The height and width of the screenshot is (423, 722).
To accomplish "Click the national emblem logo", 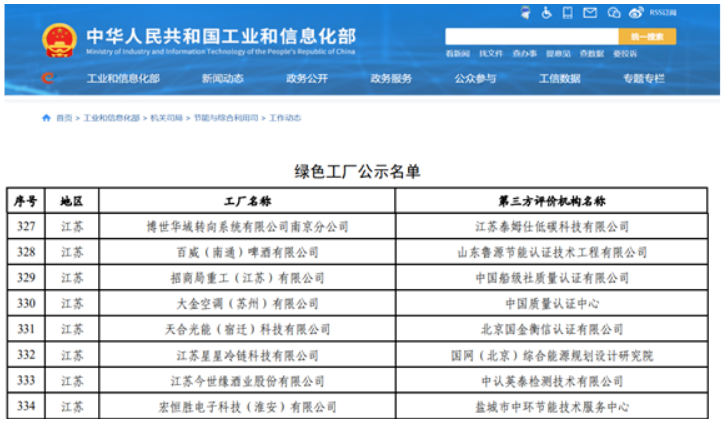I will [x=58, y=38].
